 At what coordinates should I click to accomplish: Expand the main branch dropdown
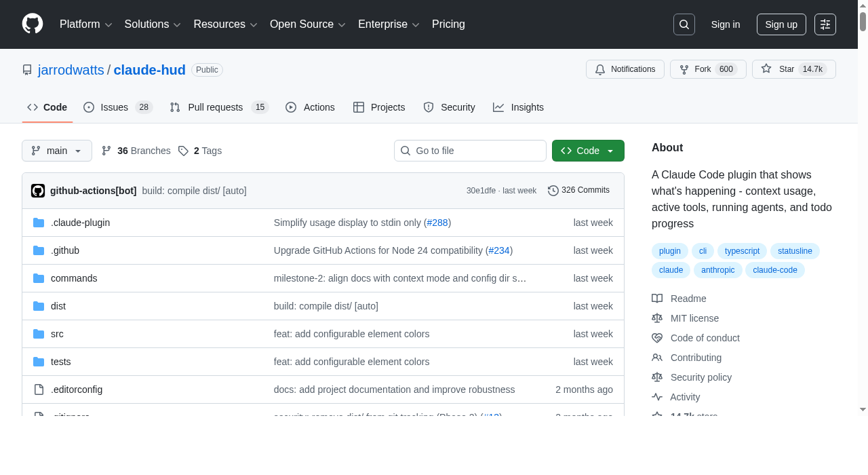tap(57, 151)
